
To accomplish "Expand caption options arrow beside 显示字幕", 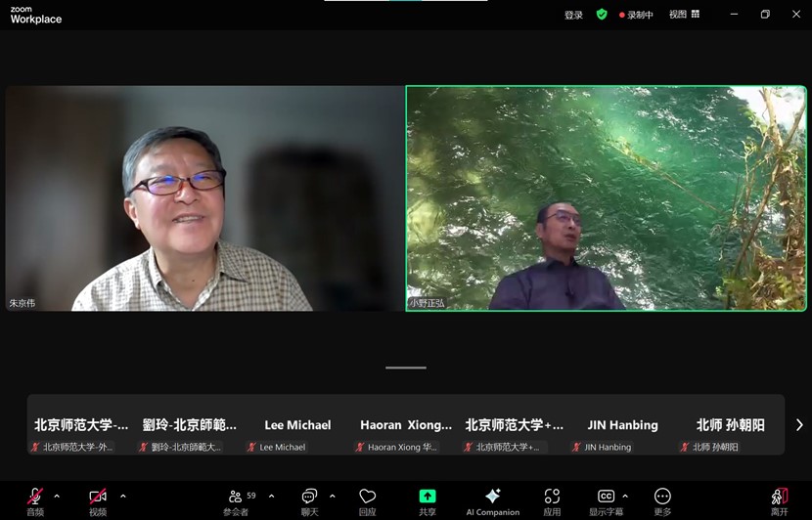I will coord(625,497).
